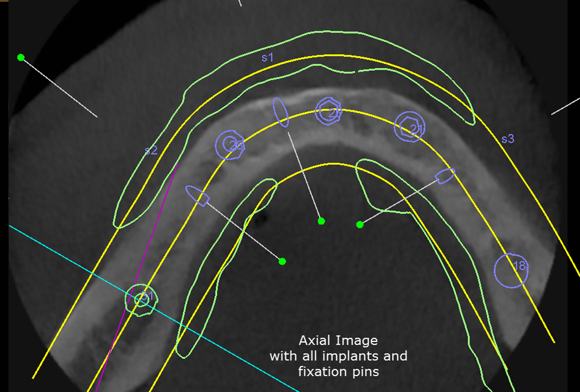This screenshot has height=392, width=580.
Task: Pick the front-center implant between 28 and 21
Action: coord(328,111)
